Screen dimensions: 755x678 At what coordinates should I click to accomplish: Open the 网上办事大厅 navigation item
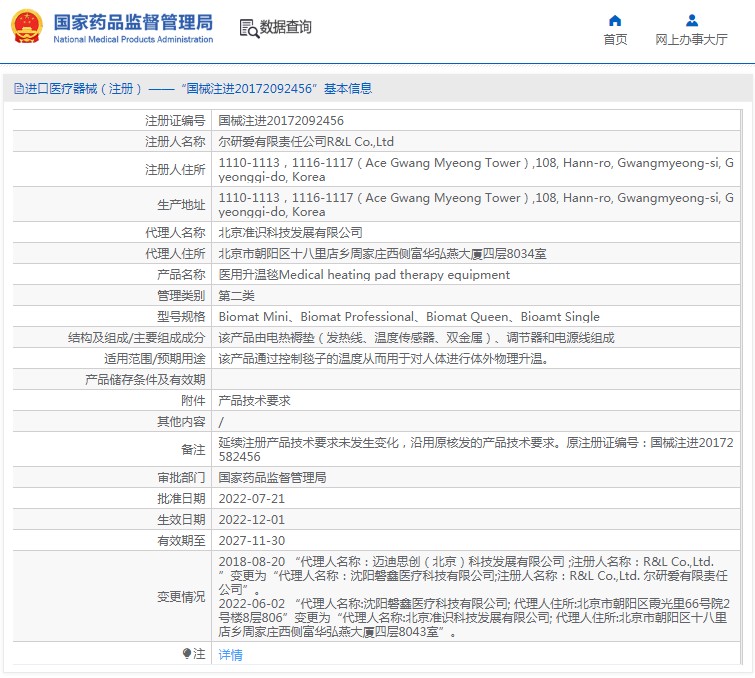click(x=691, y=40)
